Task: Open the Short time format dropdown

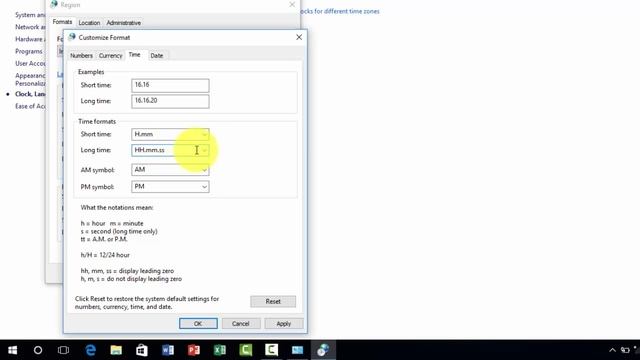Action: (x=204, y=134)
